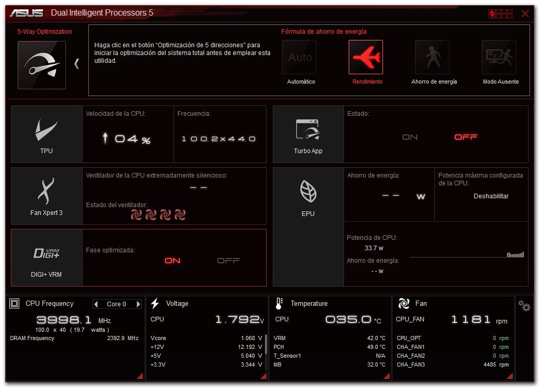Click the CPU_FAN 1181 rpm readout

point(480,320)
